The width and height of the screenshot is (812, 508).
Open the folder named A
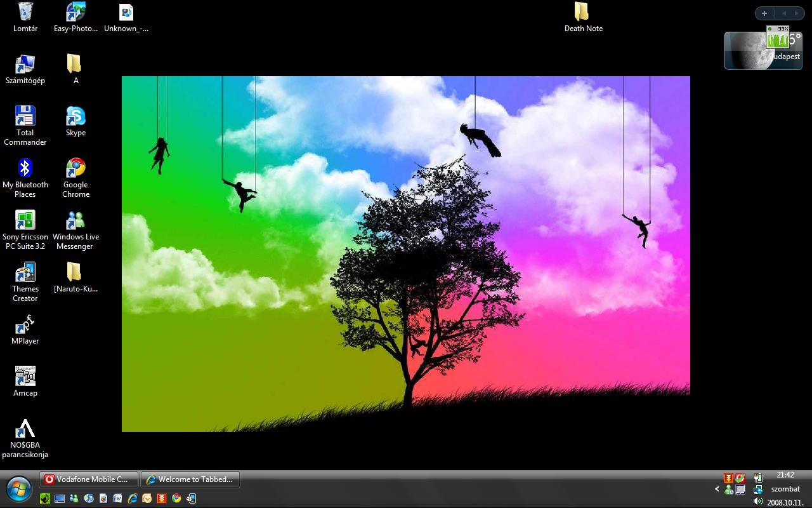[x=75, y=69]
